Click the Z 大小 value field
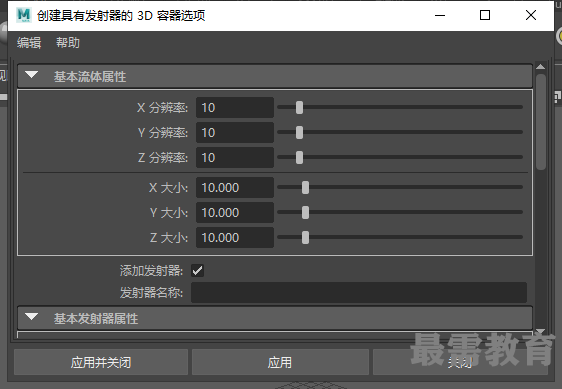This screenshot has height=389, width=562. pos(235,237)
